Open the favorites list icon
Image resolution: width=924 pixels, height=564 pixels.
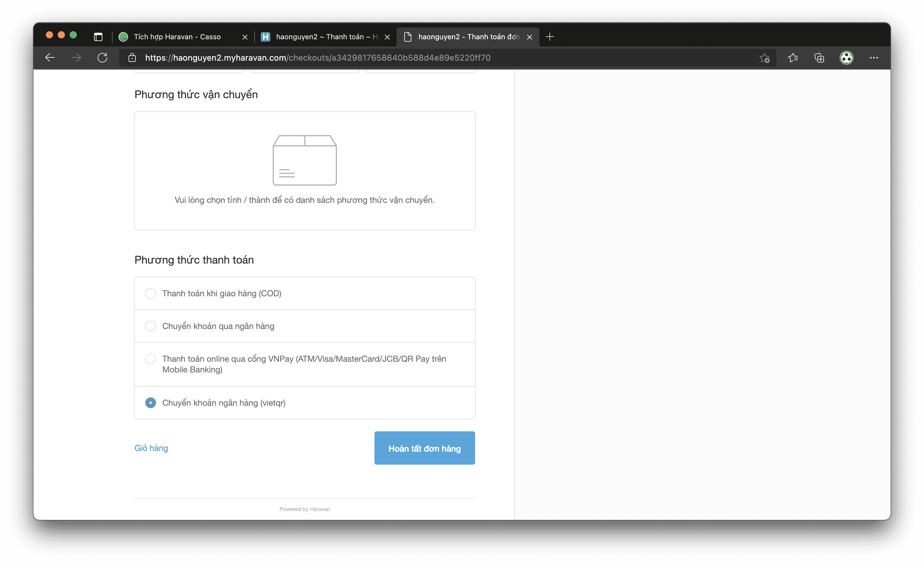coord(793,58)
